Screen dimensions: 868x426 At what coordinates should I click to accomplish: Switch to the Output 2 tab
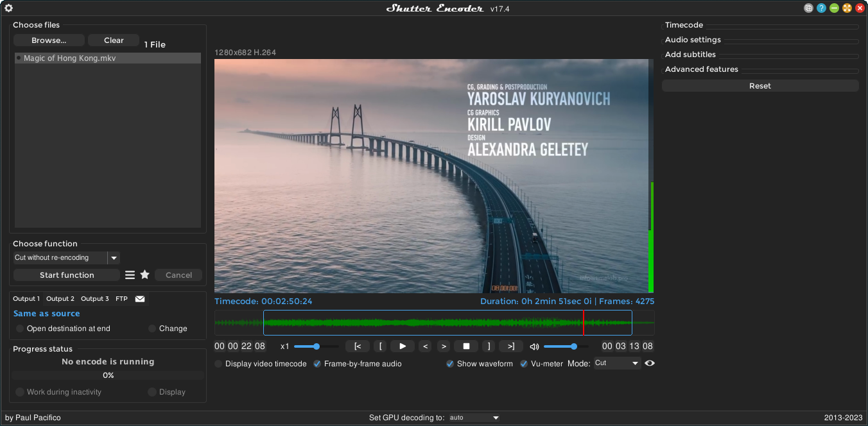point(60,298)
